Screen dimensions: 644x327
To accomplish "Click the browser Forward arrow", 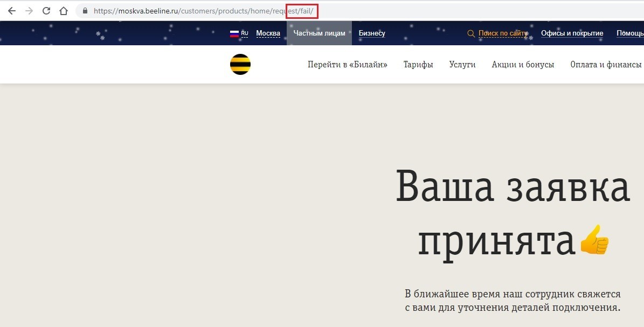I will (29, 11).
